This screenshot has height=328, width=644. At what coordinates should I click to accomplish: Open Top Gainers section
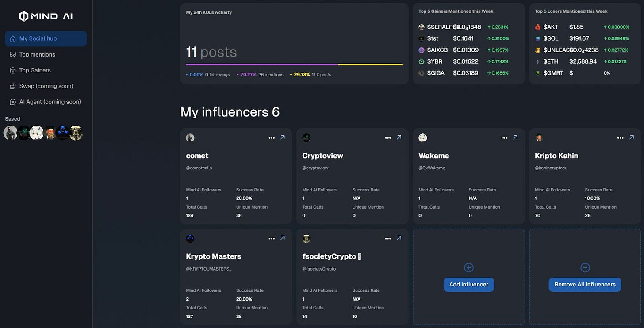click(35, 70)
